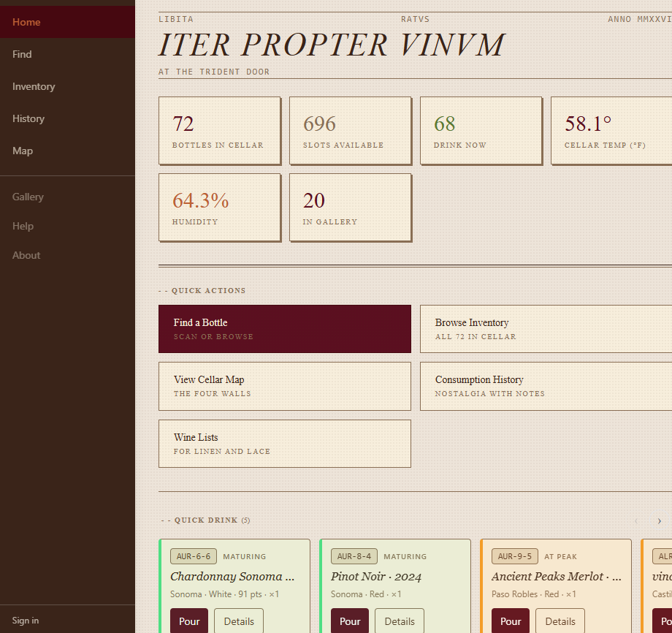Open View Cellar Map quick action

point(285,386)
